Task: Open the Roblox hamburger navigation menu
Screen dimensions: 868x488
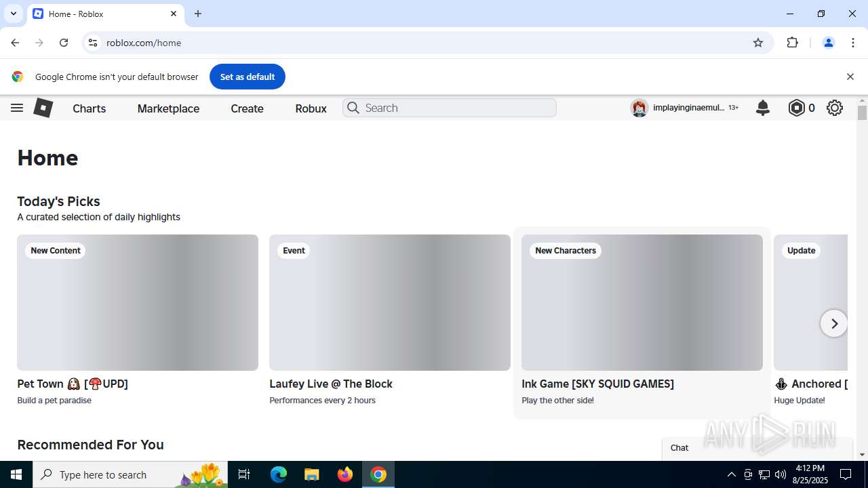Action: pos(17,108)
